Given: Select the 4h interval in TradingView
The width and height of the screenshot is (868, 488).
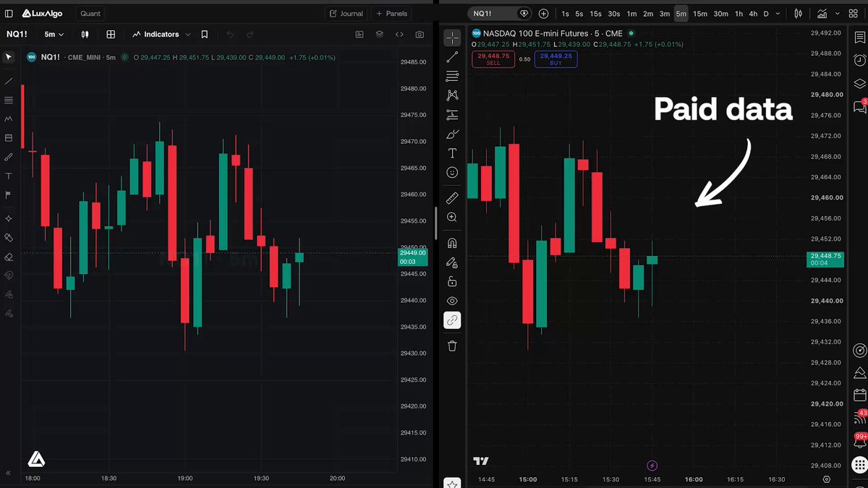Looking at the screenshot, I should click(753, 14).
